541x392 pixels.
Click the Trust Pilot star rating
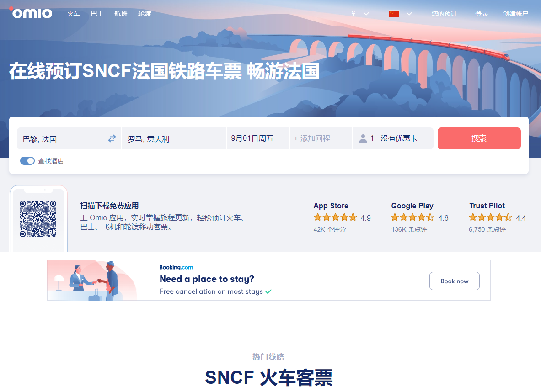(490, 217)
